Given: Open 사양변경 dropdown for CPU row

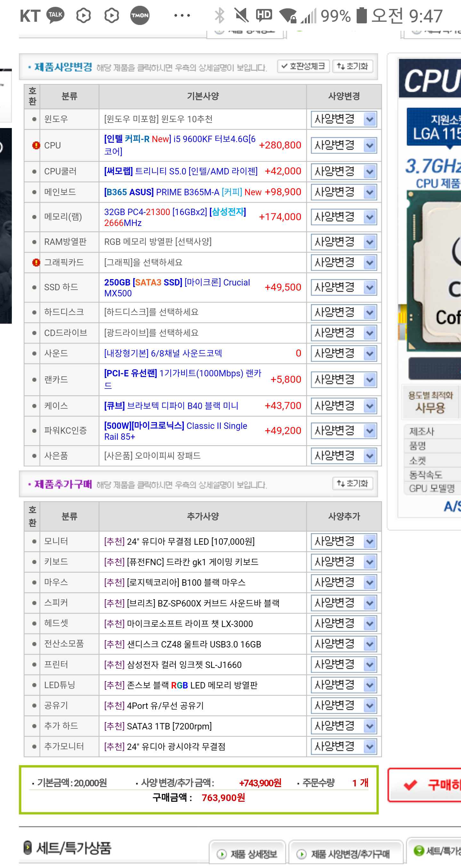Looking at the screenshot, I should point(344,146).
